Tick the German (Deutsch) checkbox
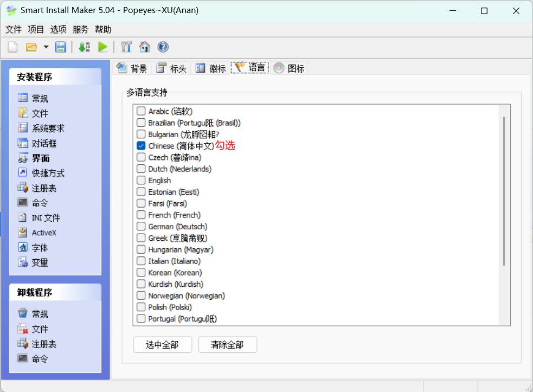The image size is (533, 392). pos(141,227)
